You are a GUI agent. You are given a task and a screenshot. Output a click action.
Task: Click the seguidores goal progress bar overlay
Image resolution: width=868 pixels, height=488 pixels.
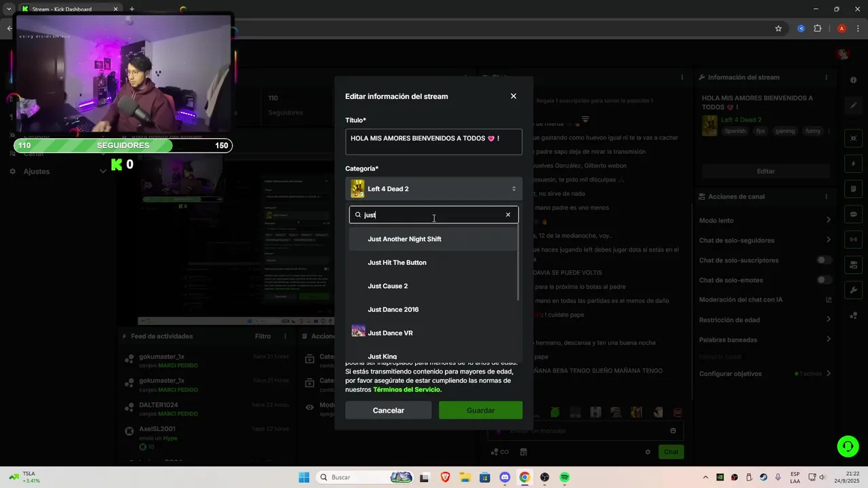(123, 146)
